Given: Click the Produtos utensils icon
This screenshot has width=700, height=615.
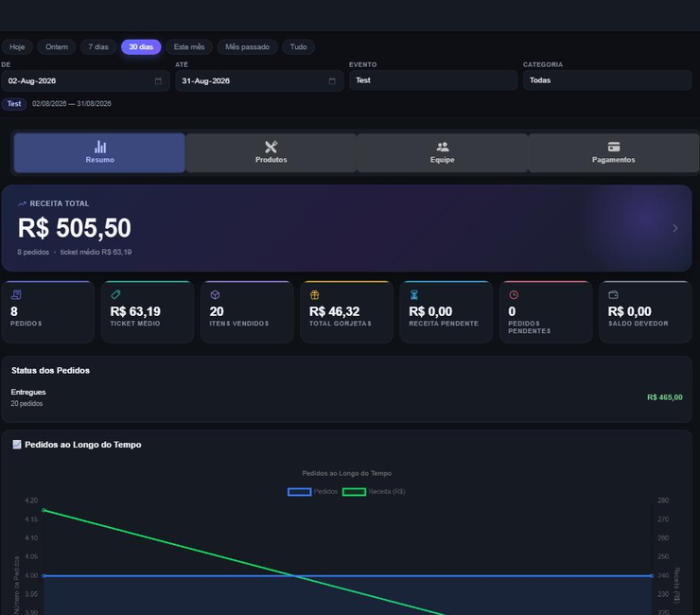Looking at the screenshot, I should 271,147.
